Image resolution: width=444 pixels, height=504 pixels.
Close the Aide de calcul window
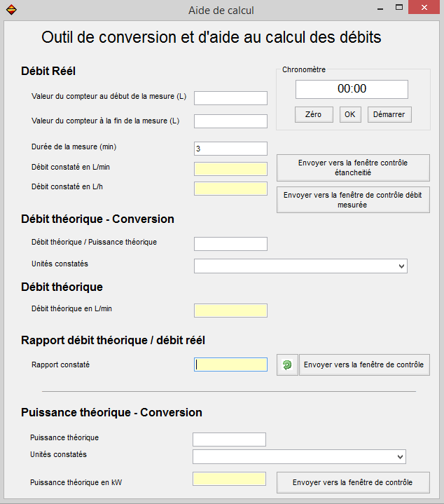(424, 8)
